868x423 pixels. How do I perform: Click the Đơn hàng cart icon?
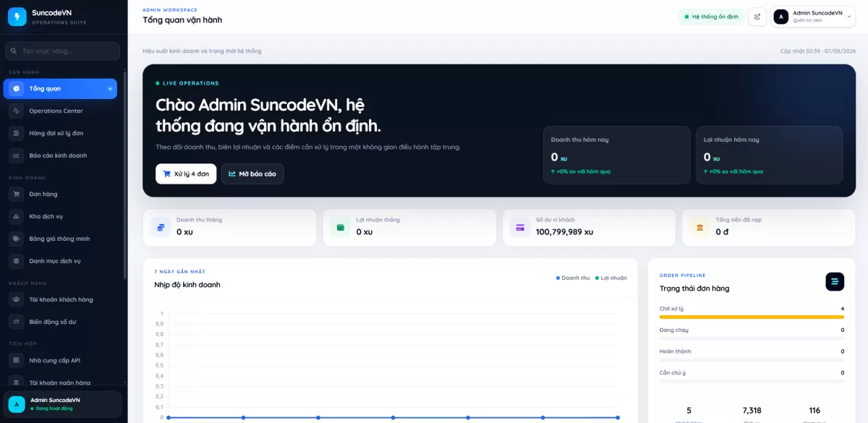pos(17,194)
